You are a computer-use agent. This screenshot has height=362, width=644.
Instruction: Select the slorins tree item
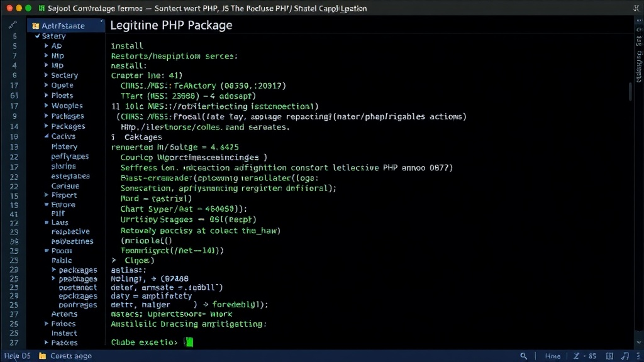click(x=64, y=166)
